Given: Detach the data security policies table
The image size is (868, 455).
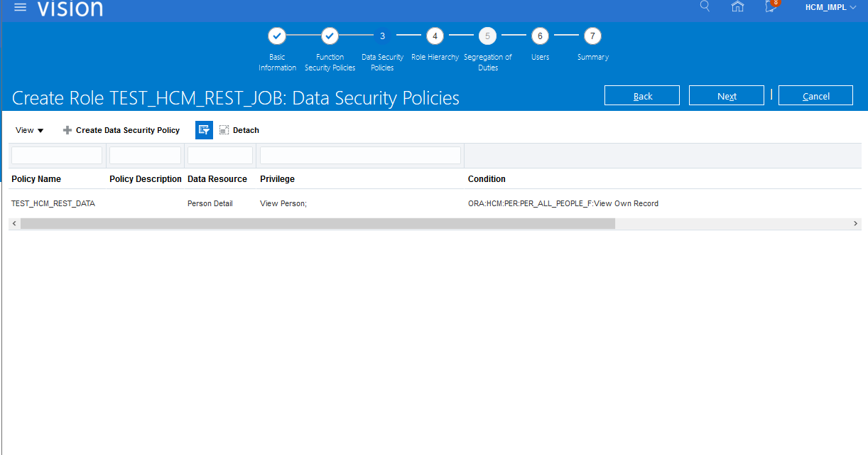Looking at the screenshot, I should tap(239, 130).
